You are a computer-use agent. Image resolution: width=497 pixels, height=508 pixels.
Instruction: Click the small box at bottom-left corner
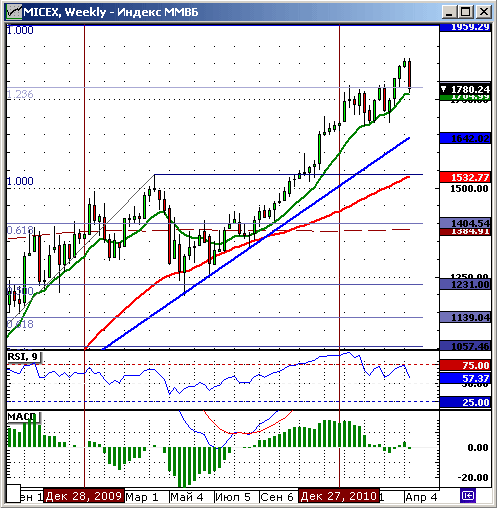(x=14, y=494)
